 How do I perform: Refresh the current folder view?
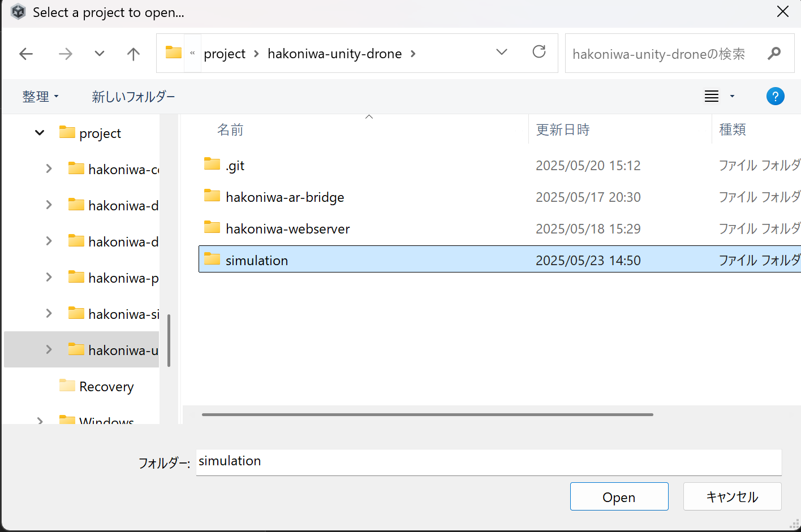[x=539, y=53]
